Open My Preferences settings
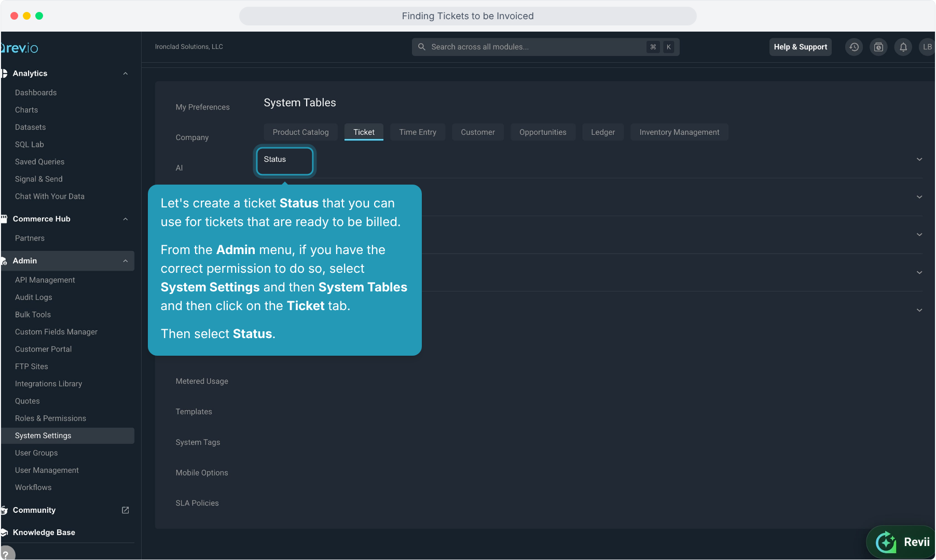The height and width of the screenshot is (560, 936). (x=202, y=107)
